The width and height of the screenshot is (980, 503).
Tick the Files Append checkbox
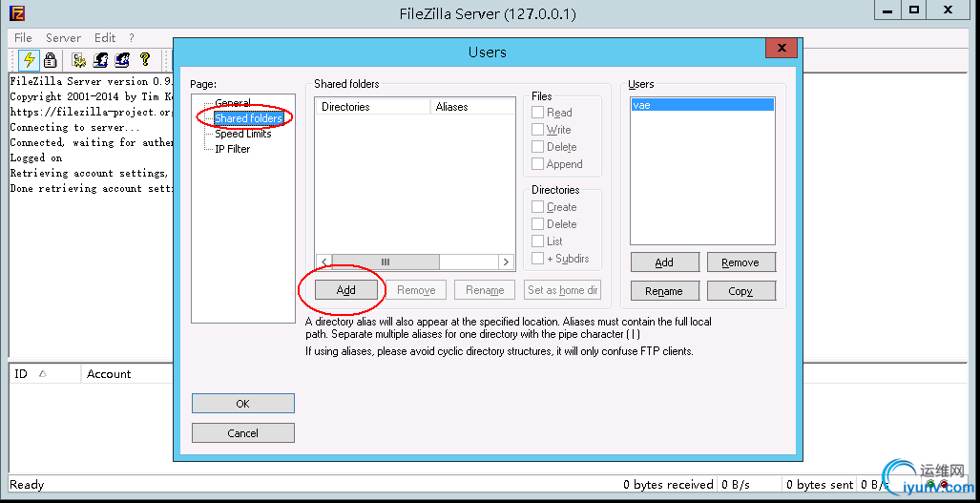pos(537,164)
